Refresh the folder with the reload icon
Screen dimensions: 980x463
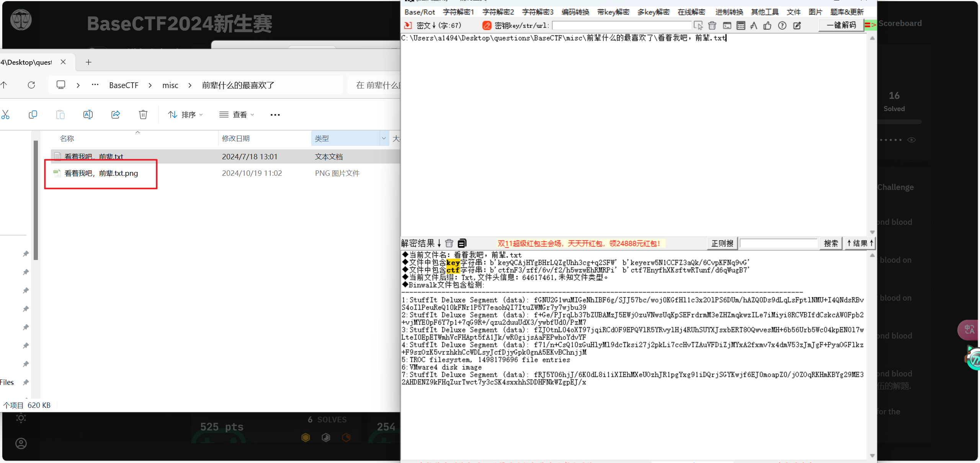pos(31,85)
